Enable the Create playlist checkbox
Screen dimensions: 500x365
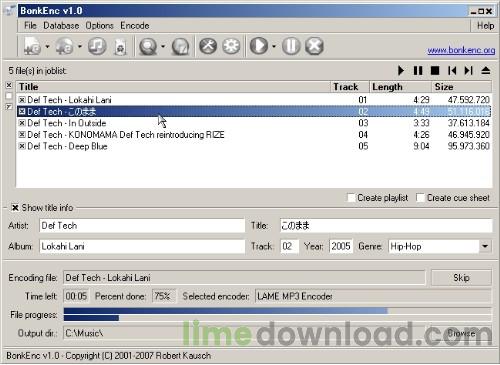click(x=351, y=198)
